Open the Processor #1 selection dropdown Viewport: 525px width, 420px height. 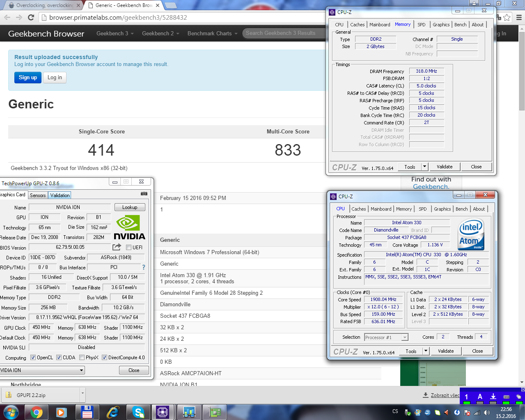[386, 337]
